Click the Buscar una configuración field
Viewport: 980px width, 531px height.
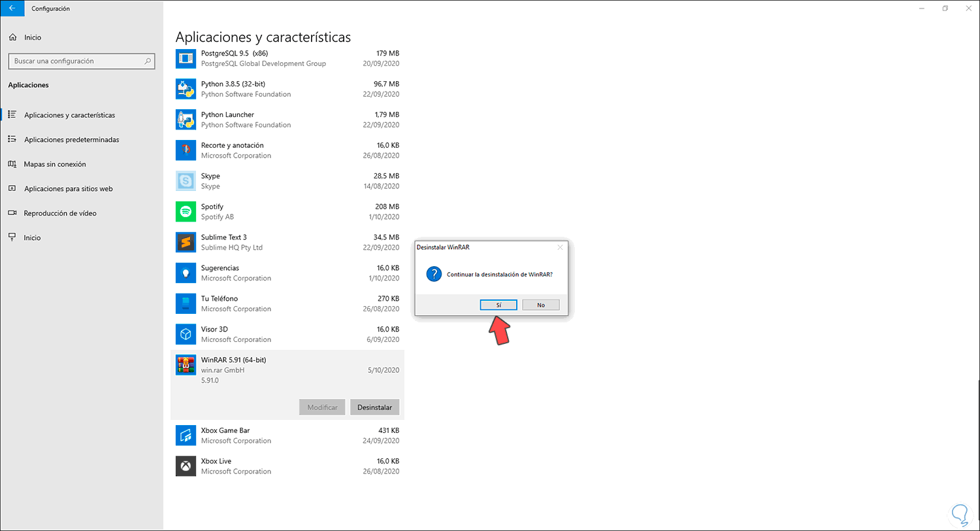click(75, 61)
